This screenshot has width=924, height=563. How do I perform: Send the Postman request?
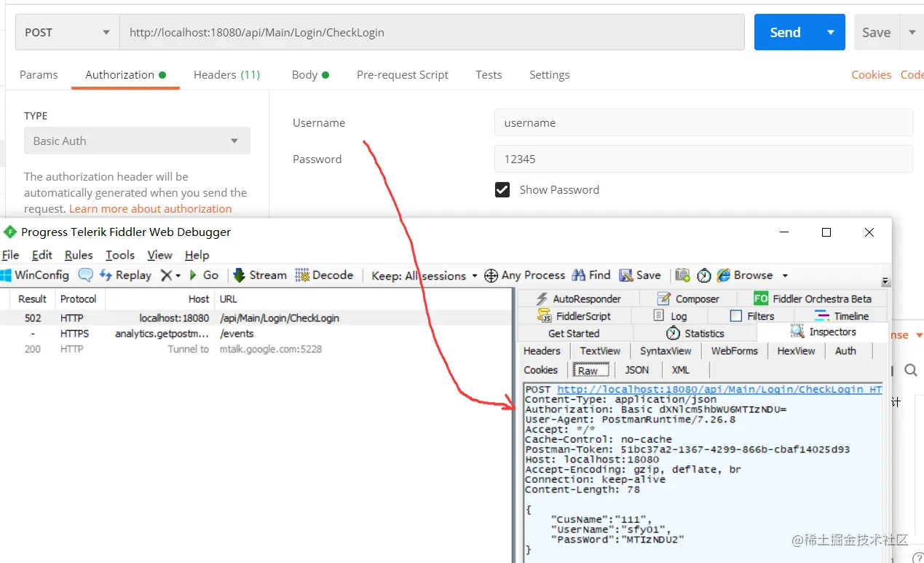[x=785, y=32]
